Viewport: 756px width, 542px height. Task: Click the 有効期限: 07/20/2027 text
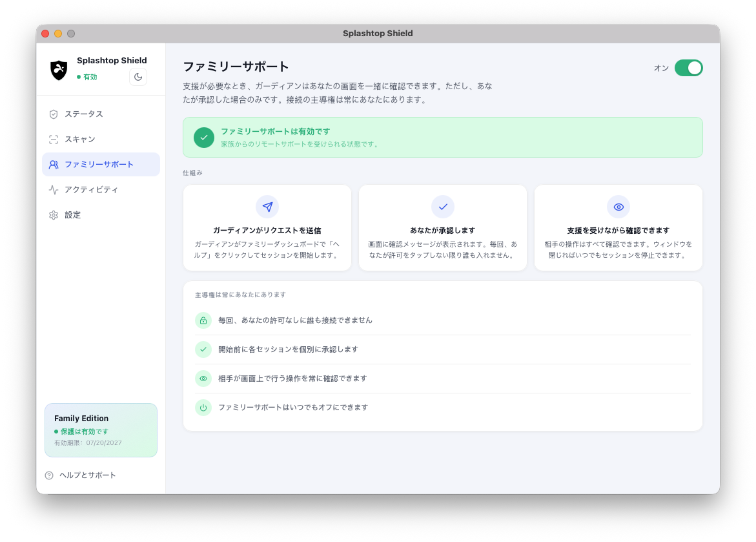88,443
